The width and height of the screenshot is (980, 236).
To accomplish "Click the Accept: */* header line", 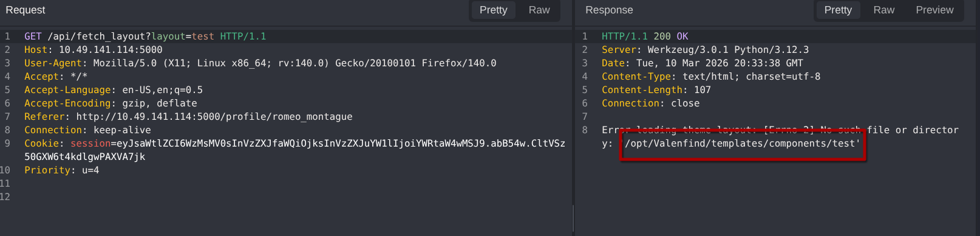I will pos(56,77).
